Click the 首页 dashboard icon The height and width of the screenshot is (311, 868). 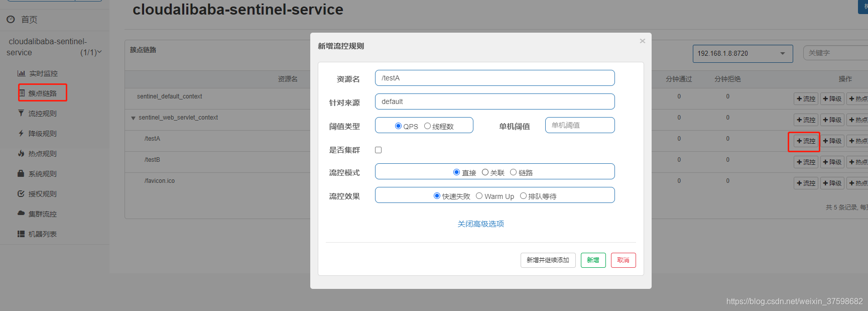click(11, 20)
